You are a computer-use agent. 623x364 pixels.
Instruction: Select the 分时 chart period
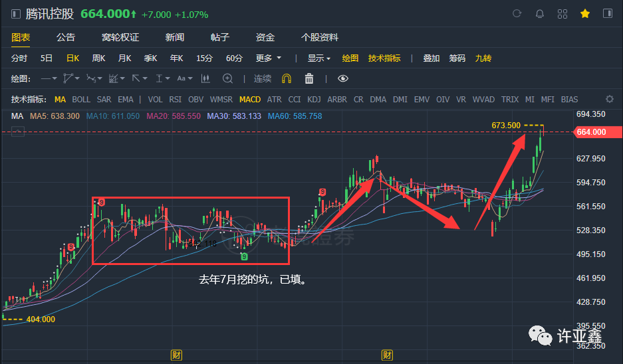tap(19, 58)
